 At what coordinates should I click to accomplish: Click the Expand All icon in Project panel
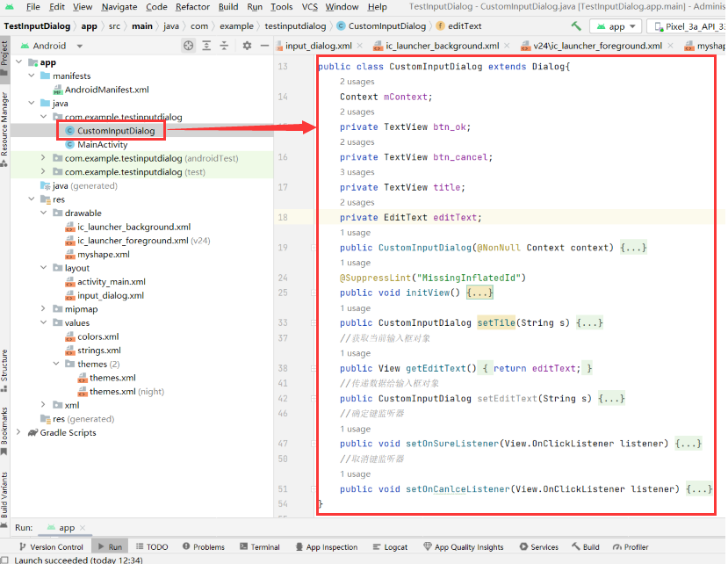point(206,46)
